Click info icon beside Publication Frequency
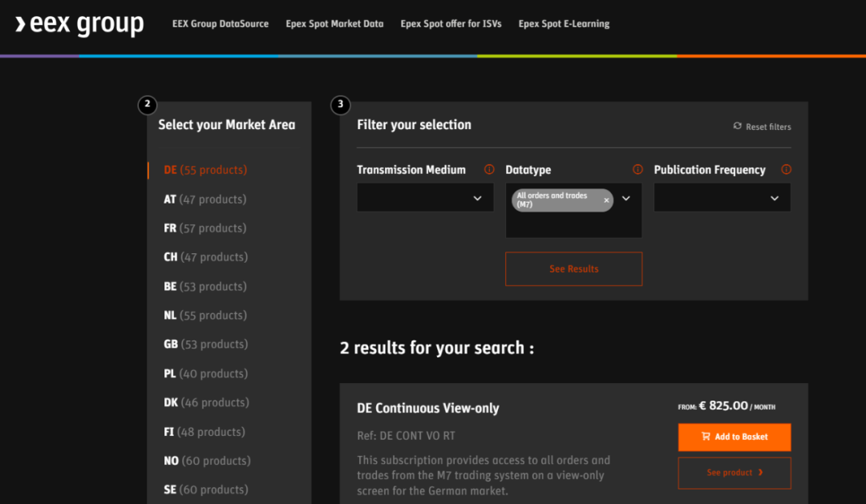This screenshot has width=866, height=504. [786, 170]
